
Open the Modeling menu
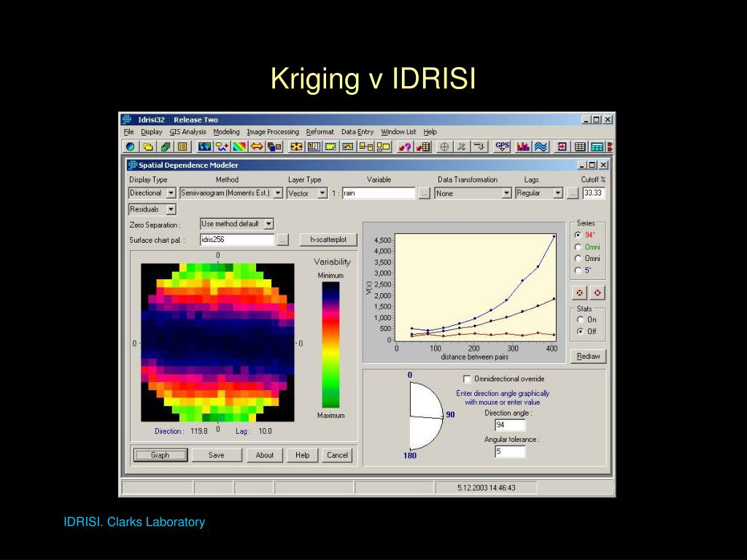[226, 132]
